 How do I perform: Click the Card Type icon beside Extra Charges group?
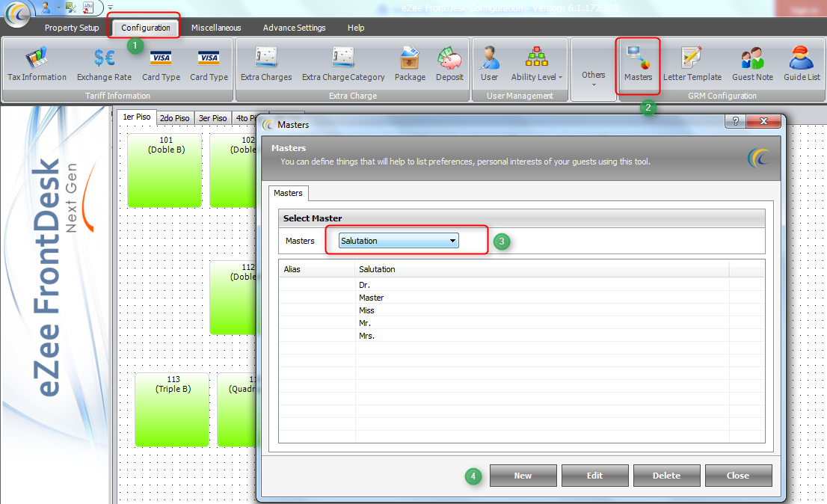(209, 64)
